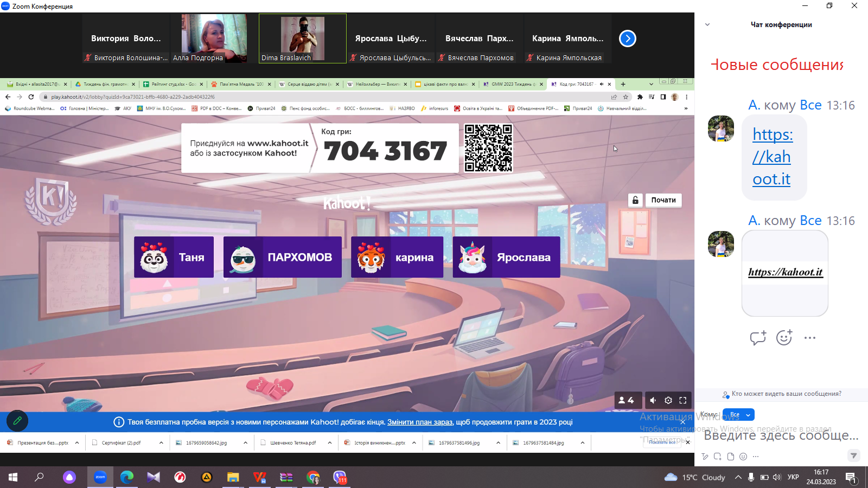The height and width of the screenshot is (488, 868).
Task: Open the text formatting tool in chat
Action: (705, 457)
